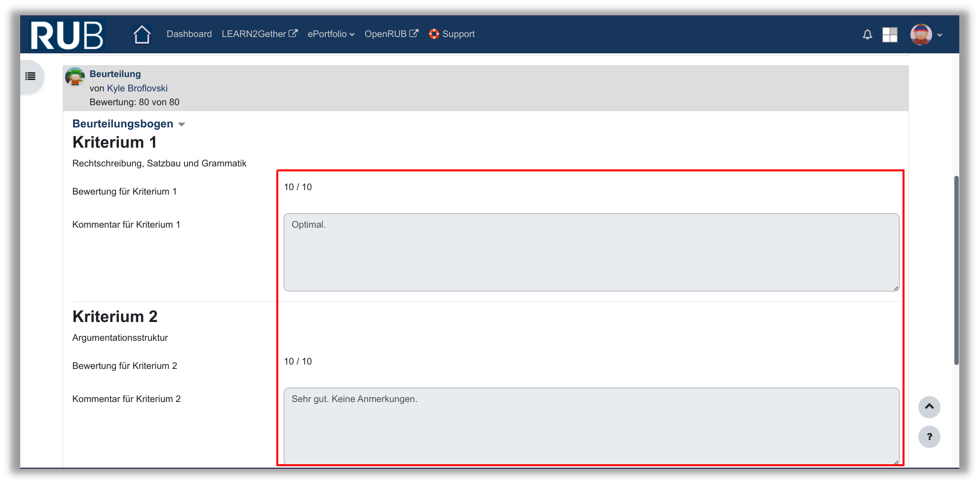Open the LEARN2Gether external link
The width and height of the screenshot is (980, 484).
259,34
